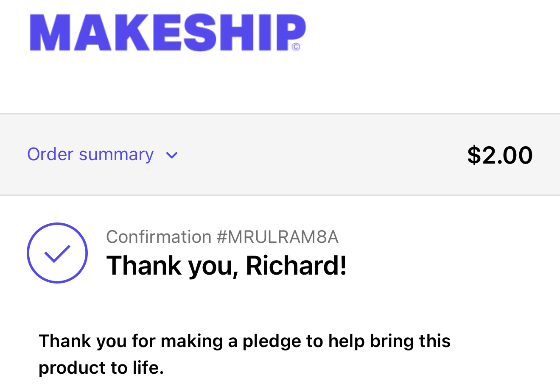Click the purple checkmark circle icon
The height and width of the screenshot is (392, 560).
57,253
